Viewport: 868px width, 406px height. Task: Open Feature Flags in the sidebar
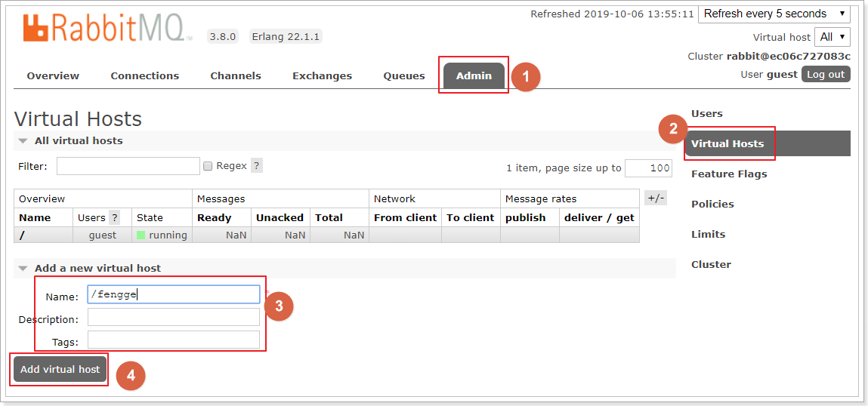[729, 174]
